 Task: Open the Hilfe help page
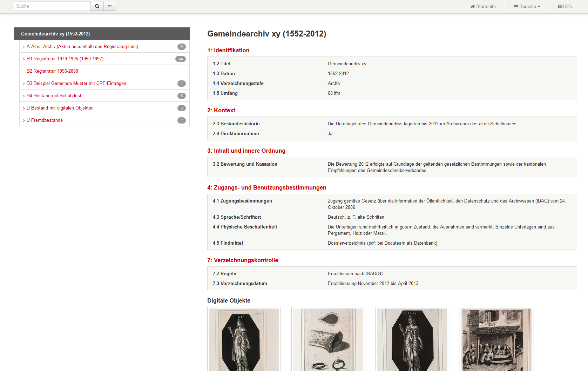[x=565, y=7]
